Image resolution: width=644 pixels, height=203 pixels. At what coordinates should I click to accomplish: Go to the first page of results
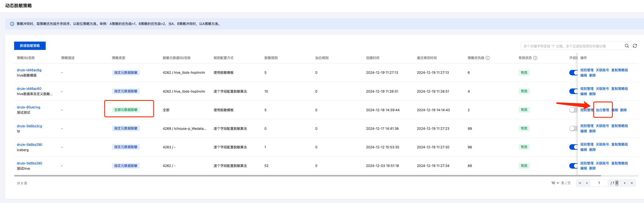(580, 183)
